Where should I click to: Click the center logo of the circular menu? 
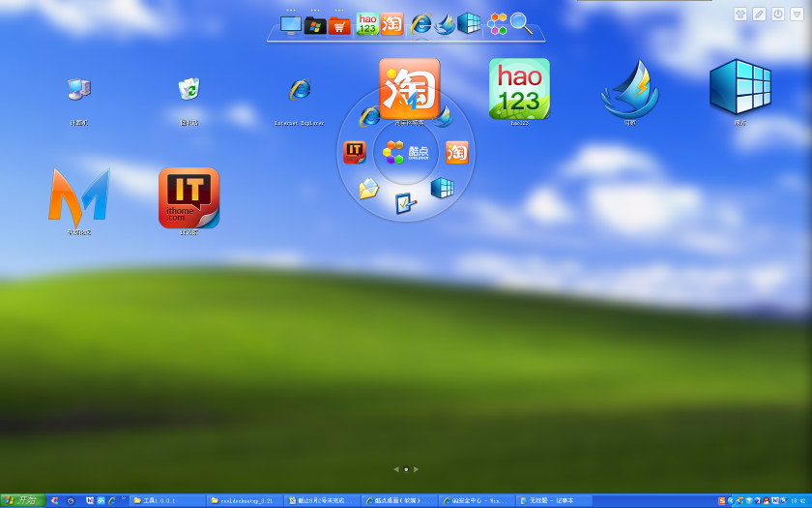(405, 153)
